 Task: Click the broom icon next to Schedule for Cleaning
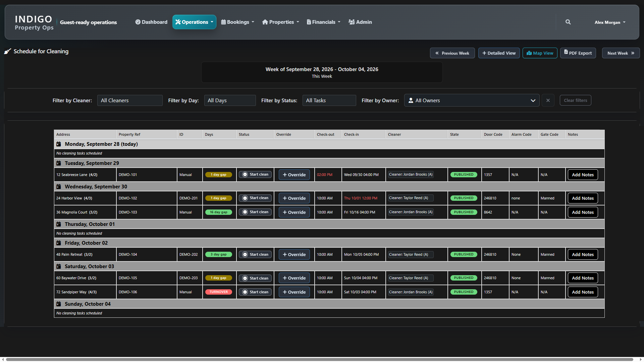pos(7,51)
